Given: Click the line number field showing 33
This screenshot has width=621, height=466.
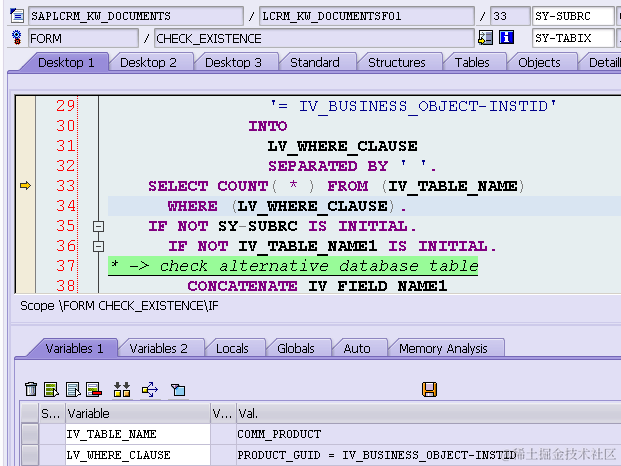Looking at the screenshot, I should tap(510, 16).
